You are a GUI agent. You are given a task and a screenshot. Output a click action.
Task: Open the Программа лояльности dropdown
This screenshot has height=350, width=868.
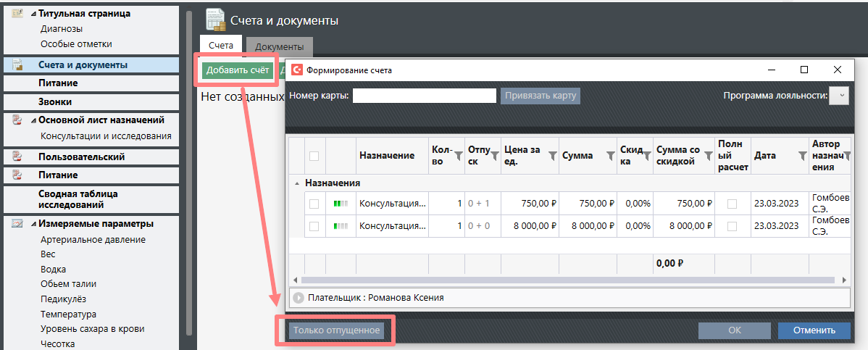[839, 96]
